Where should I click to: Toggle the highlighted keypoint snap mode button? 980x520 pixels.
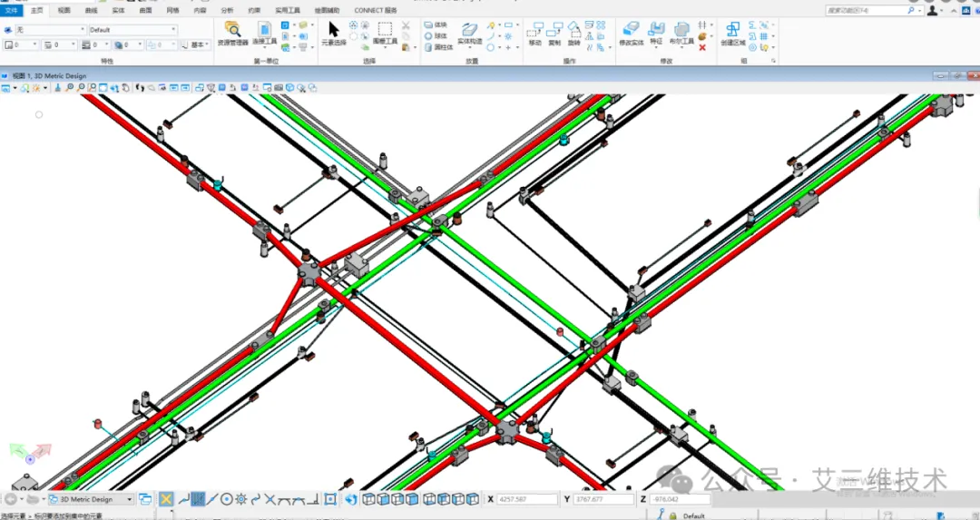pos(198,499)
